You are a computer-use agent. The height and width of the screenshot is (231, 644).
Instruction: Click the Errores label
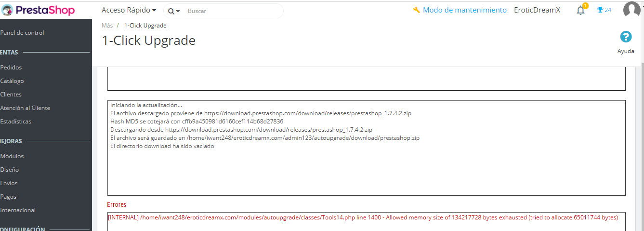(x=117, y=205)
